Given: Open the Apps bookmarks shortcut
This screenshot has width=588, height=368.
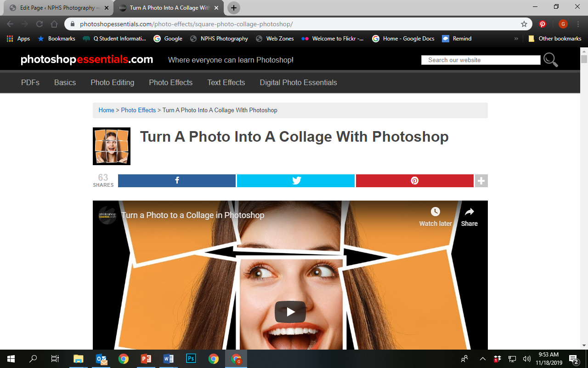Looking at the screenshot, I should point(18,39).
